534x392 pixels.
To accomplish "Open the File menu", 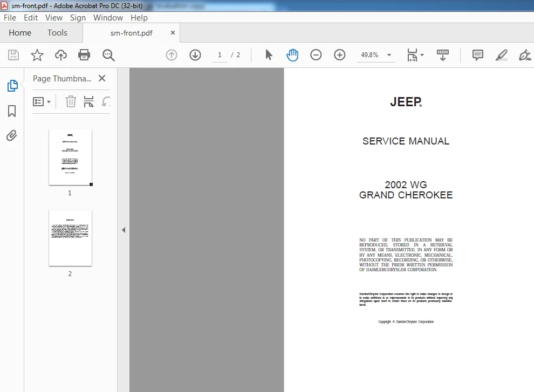I will (x=10, y=18).
